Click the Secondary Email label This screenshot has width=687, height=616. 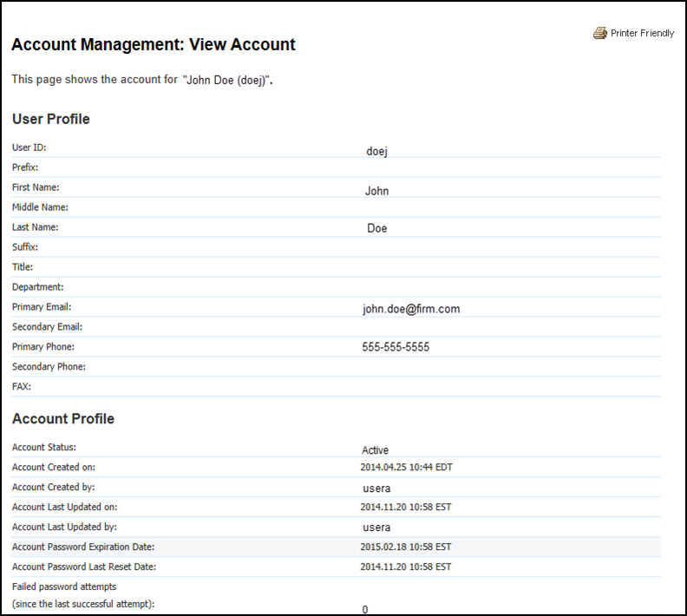pos(47,327)
